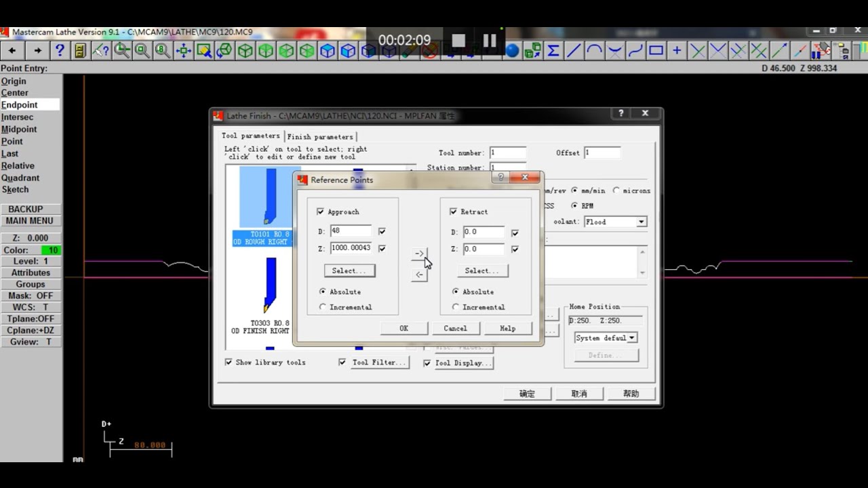Click the forward arrow toolbar icon
Screen dimensions: 868x488
[x=37, y=50]
